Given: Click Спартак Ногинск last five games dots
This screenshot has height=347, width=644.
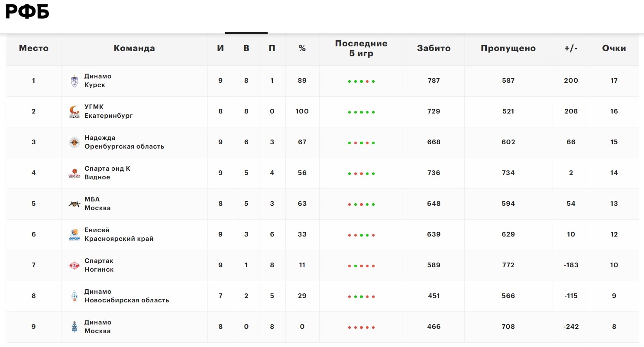Looking at the screenshot, I should coord(361,266).
